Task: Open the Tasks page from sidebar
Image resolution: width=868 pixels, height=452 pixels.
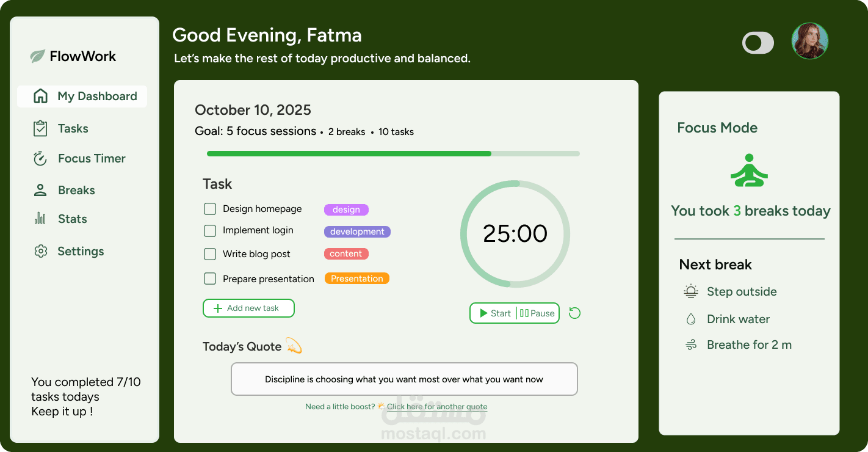Action: (x=73, y=129)
